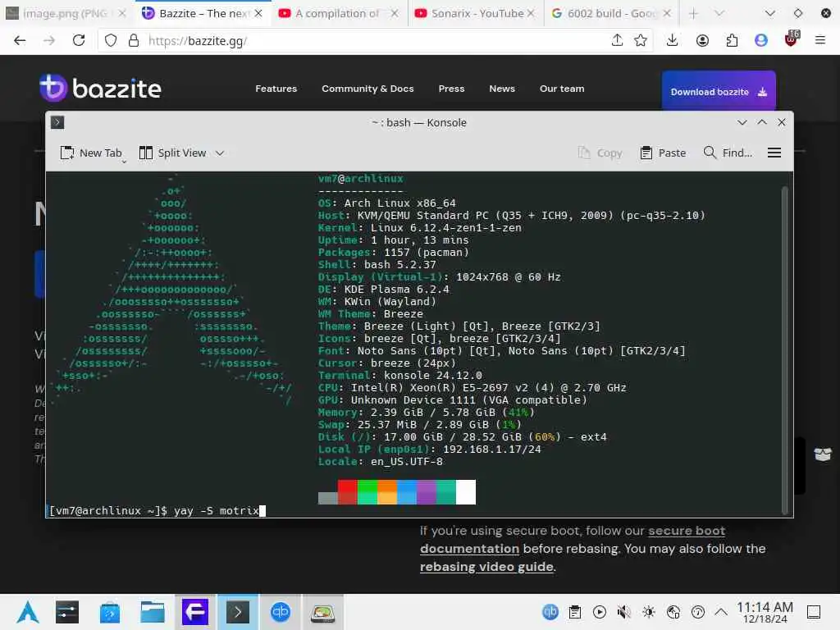Open the Konsole hamburger menu
This screenshot has height=630, width=840.
(x=774, y=153)
